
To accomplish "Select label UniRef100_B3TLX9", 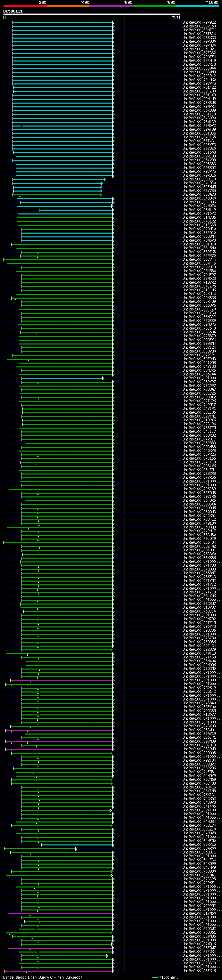I will [x=199, y=95].
